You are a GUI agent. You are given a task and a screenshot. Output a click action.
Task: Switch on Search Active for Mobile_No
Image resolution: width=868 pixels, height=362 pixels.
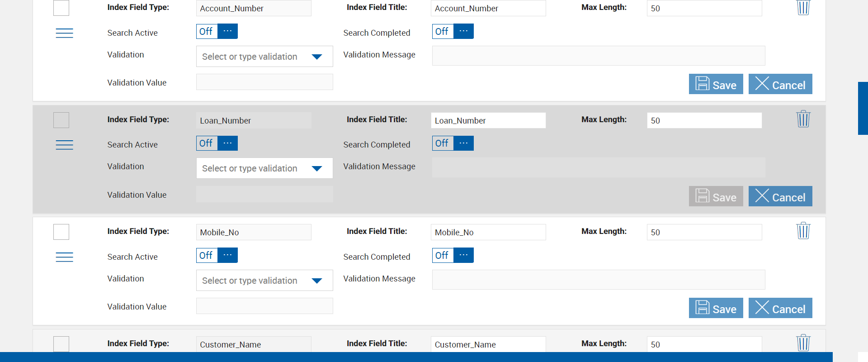click(x=217, y=255)
